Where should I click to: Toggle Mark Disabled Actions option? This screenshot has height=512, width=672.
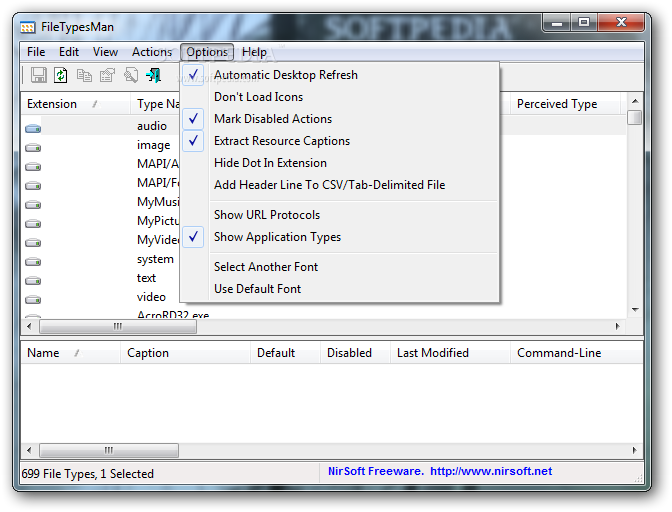tap(340, 119)
